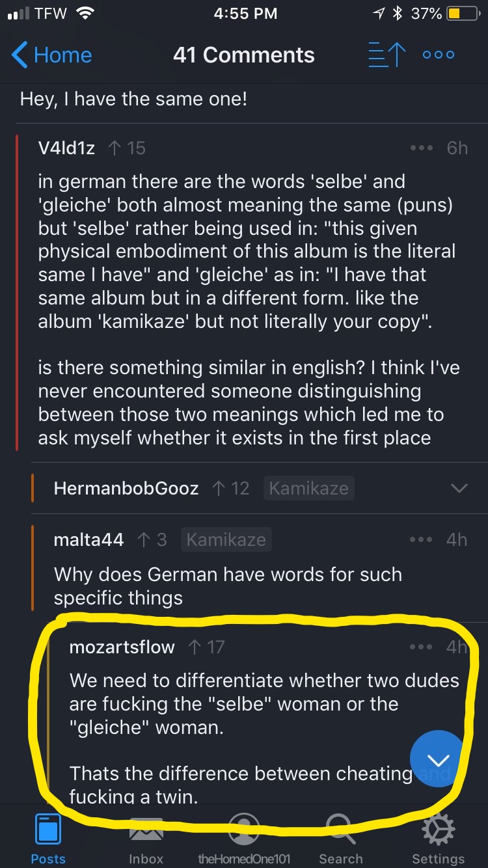Tap the mozartsflow username
The height and width of the screenshot is (868, 488).
[x=122, y=647]
